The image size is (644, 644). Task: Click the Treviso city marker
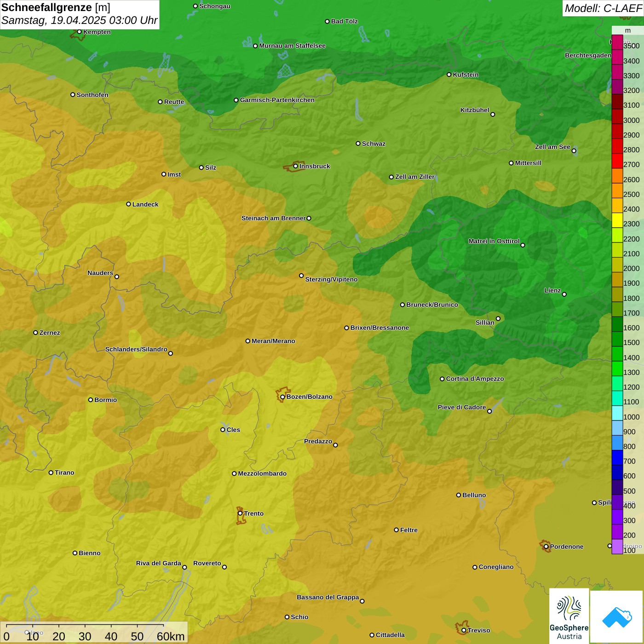pyautogui.click(x=464, y=630)
